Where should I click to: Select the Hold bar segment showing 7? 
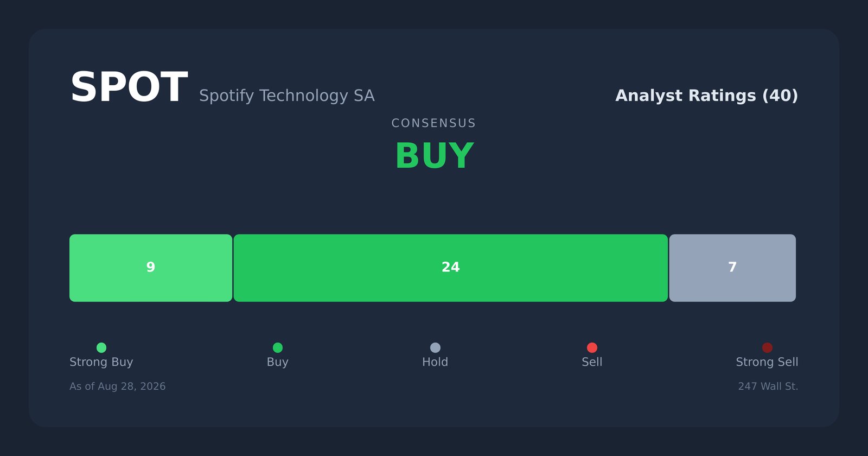click(x=732, y=268)
